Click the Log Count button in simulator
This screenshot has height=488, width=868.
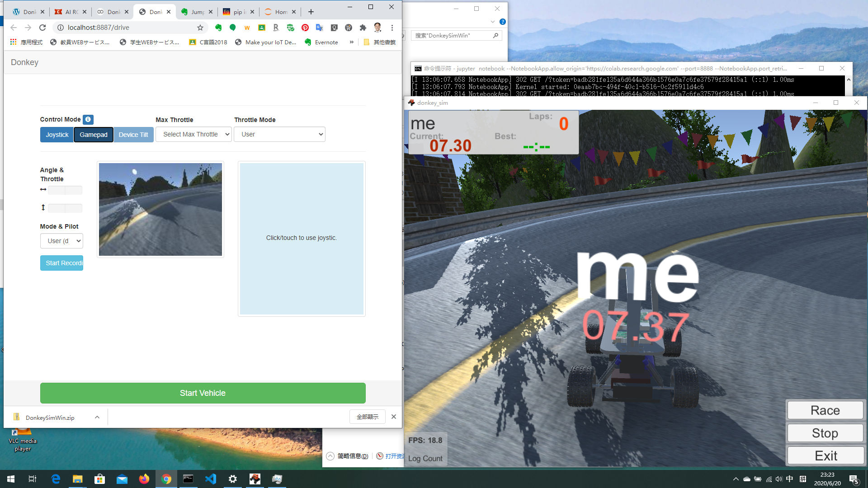pos(425,459)
